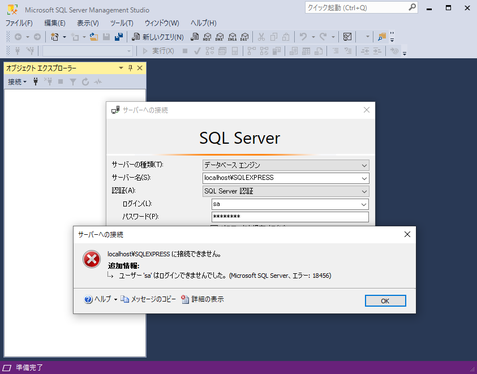Screen dimensions: 477x374
Task: Open the server type (サーバーの種類) dropdown
Action: pyautogui.click(x=364, y=165)
